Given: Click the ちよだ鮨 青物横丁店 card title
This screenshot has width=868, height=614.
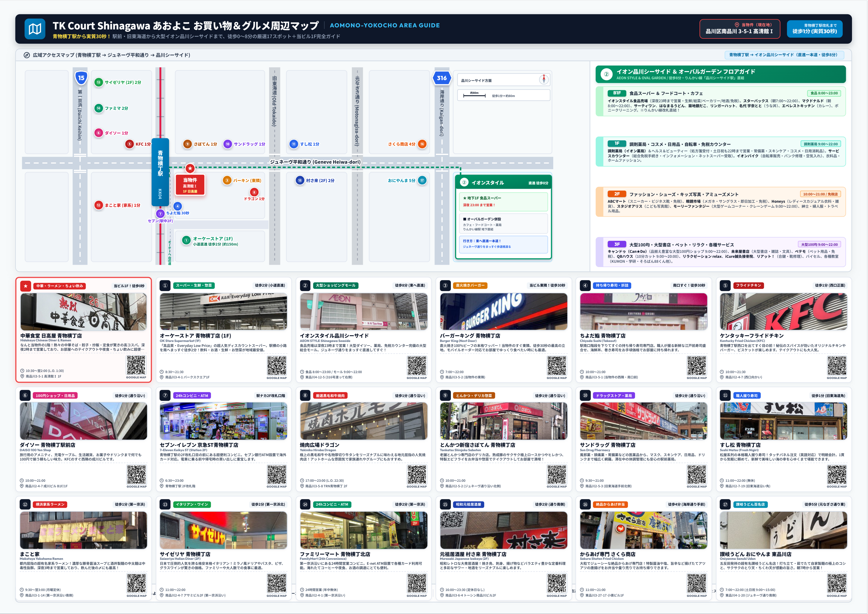Looking at the screenshot, I should tap(603, 336).
